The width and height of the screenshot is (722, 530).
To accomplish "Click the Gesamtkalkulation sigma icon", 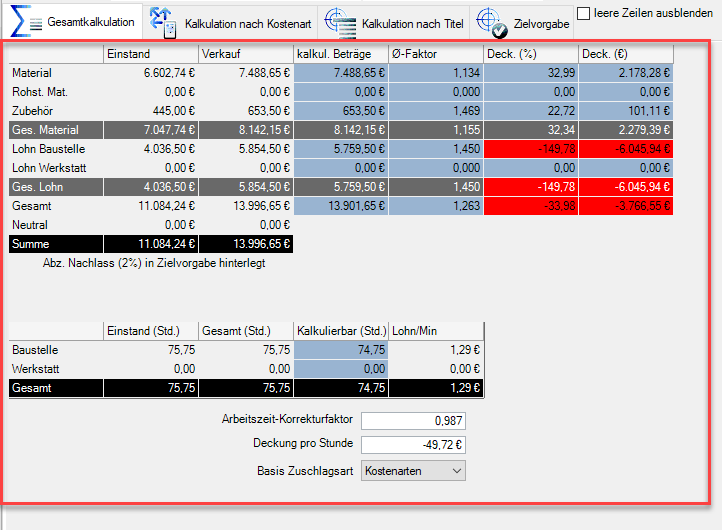I will (x=25, y=20).
